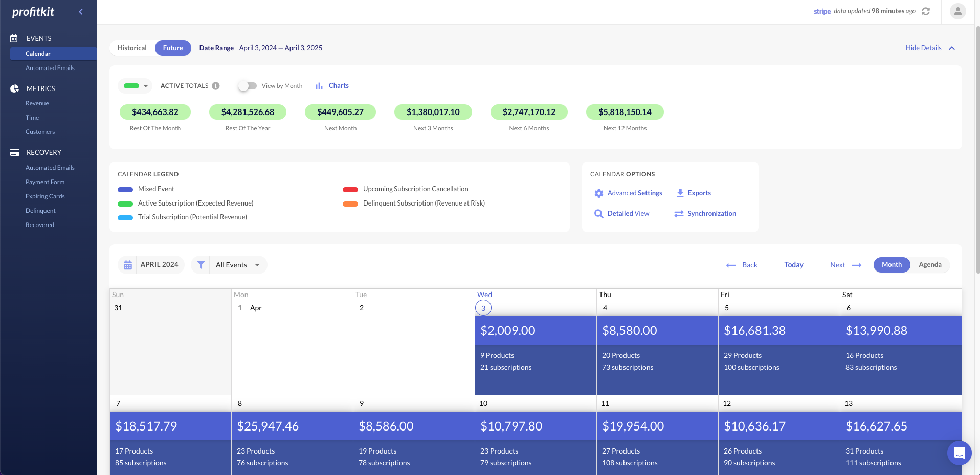Click the Today button
The height and width of the screenshot is (475, 980).
coord(793,265)
